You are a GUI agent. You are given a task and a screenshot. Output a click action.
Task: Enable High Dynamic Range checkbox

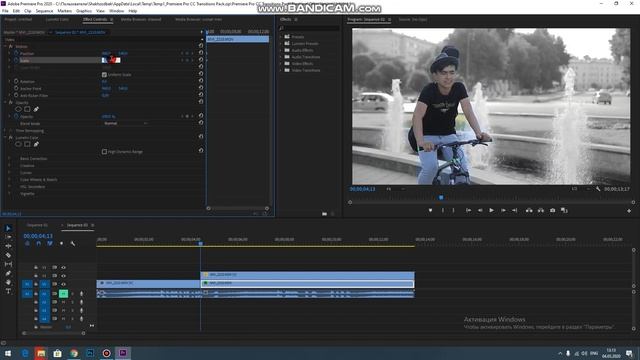click(104, 152)
